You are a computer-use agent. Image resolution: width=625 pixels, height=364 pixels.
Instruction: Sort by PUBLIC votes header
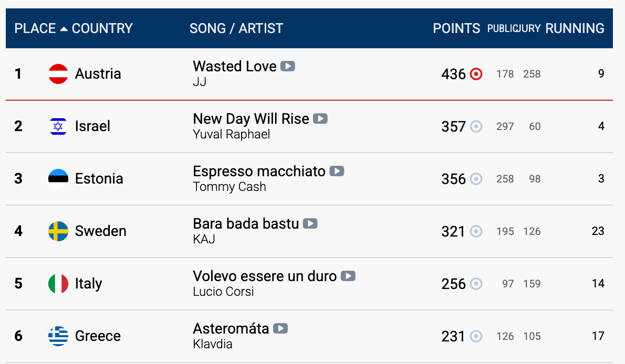[x=499, y=29]
